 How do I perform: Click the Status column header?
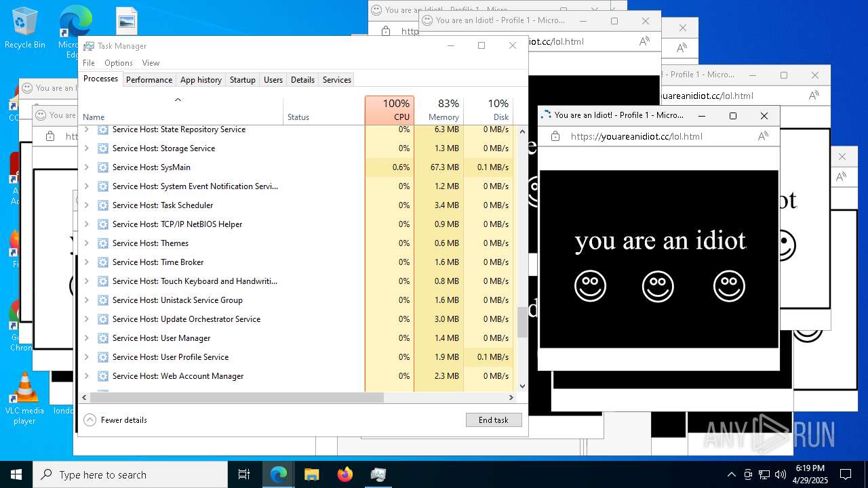click(323, 110)
